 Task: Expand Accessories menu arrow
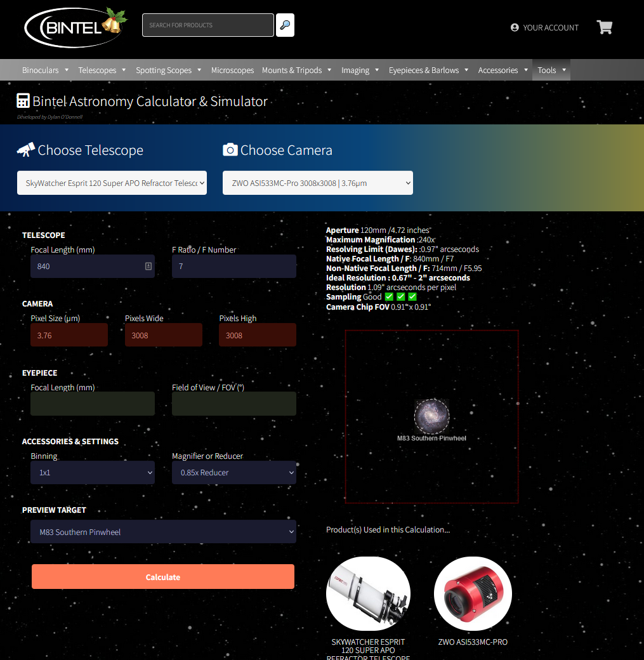point(526,70)
